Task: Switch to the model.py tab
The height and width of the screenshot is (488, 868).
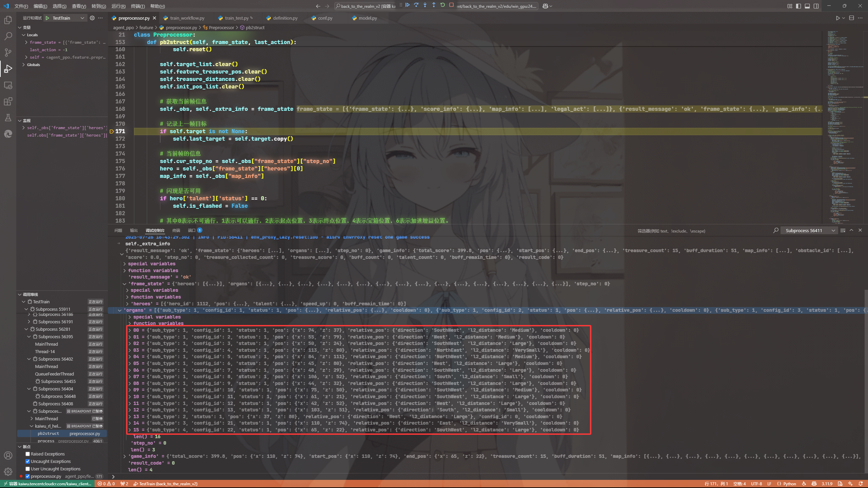Action: [x=368, y=18]
